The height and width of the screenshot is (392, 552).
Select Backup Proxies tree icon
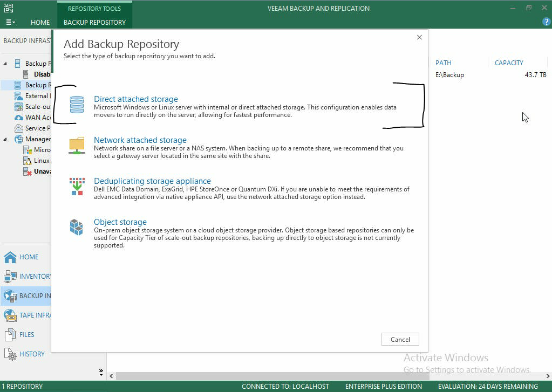coord(18,64)
